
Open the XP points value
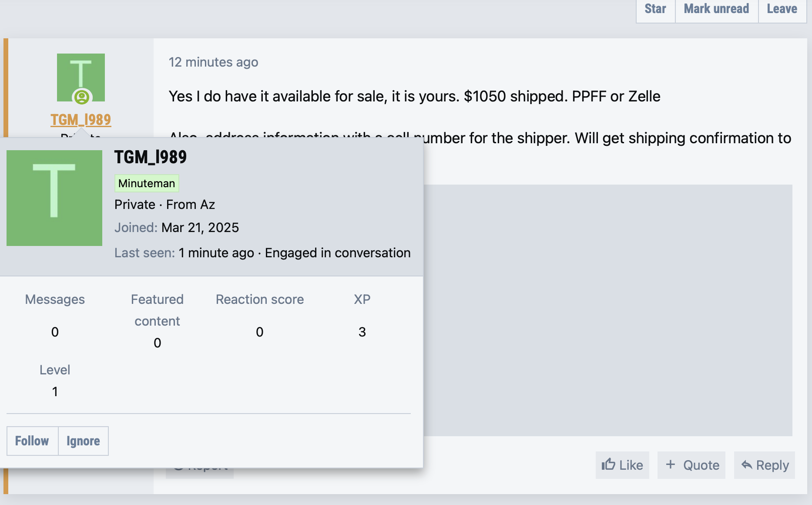(x=362, y=332)
